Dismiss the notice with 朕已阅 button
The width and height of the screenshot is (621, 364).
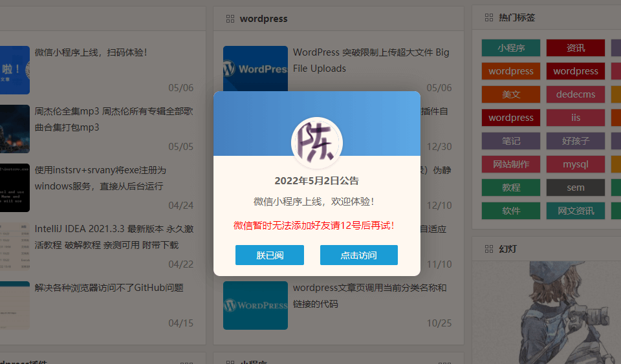pos(270,255)
